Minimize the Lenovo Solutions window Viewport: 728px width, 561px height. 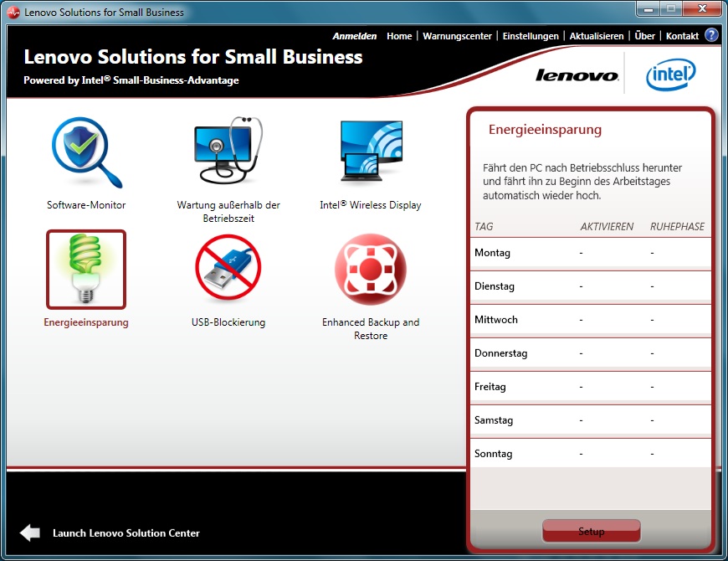tap(649, 9)
